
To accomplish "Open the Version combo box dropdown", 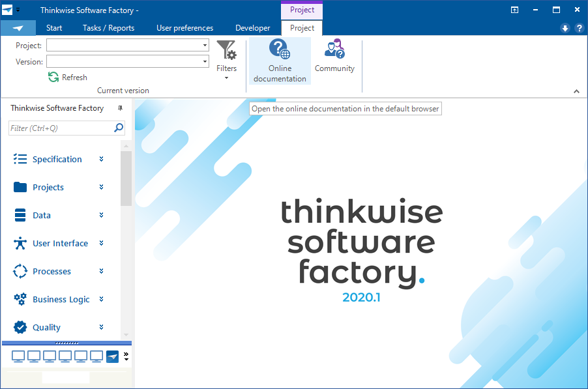I will (205, 61).
